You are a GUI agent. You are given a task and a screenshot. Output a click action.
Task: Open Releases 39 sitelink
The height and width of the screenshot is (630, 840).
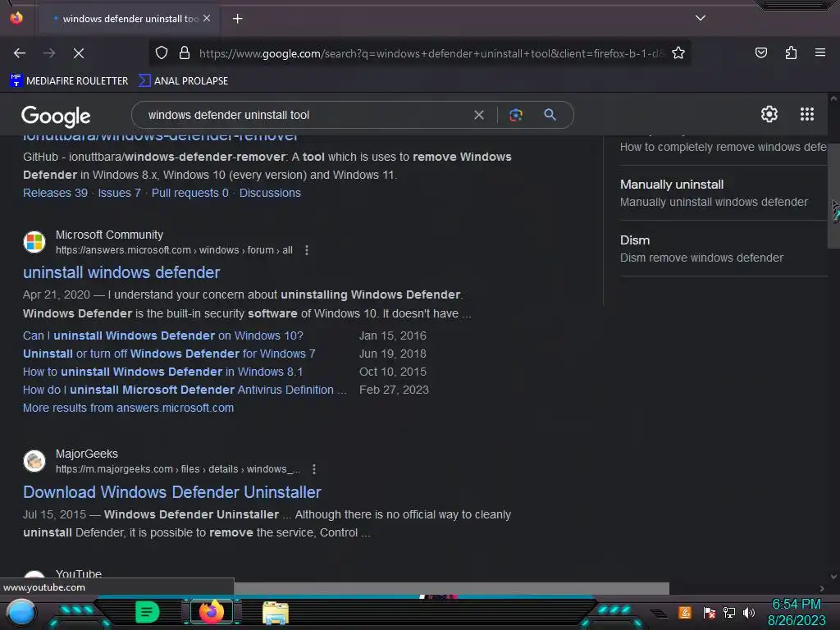tap(55, 193)
